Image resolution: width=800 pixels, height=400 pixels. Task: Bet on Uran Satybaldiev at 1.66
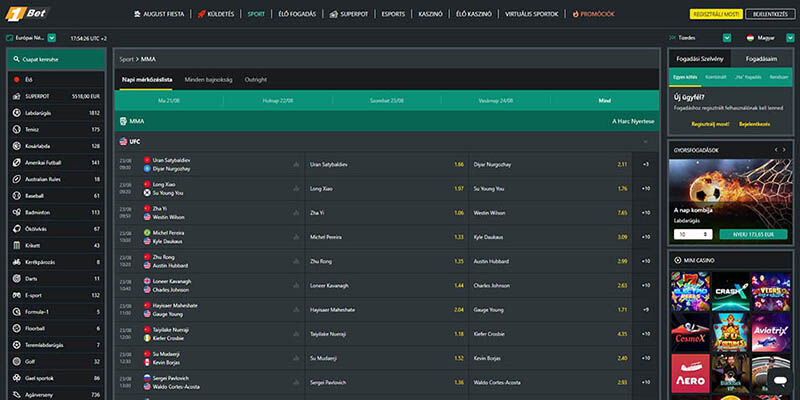click(x=387, y=164)
